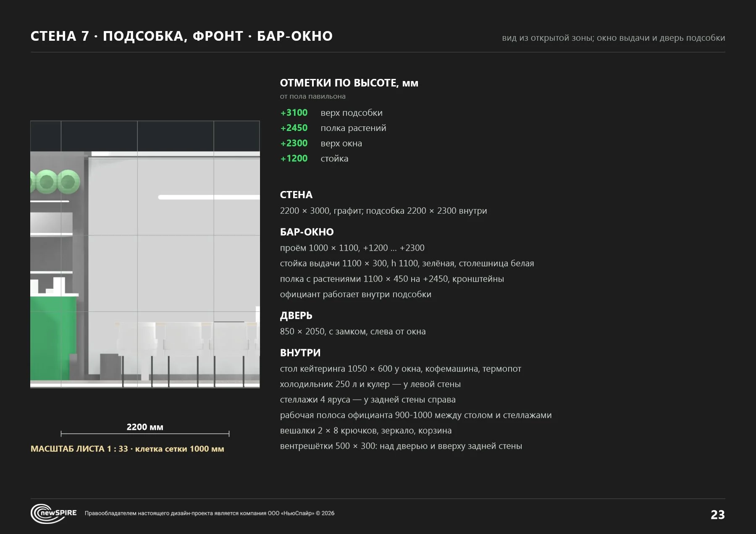The width and height of the screenshot is (756, 534).
Task: Select the line 'официант работает внутри подсобки'
Action: [356, 294]
